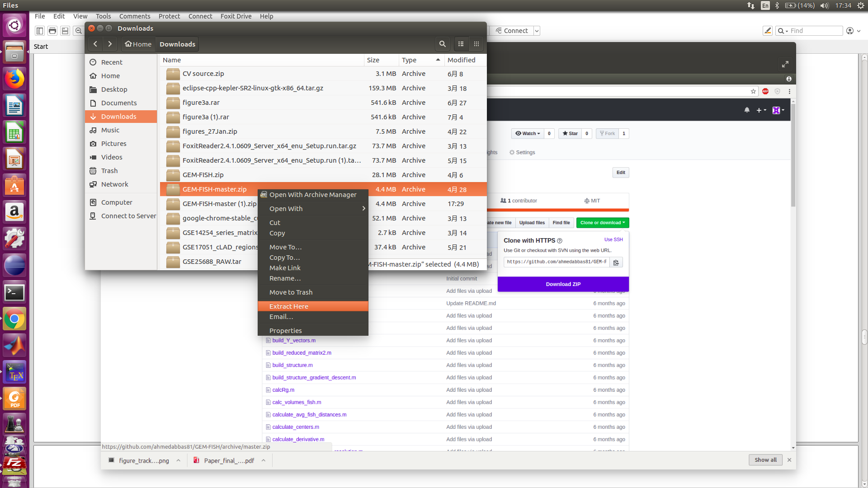
Task: Open Firefox from the dock
Action: coord(14,79)
